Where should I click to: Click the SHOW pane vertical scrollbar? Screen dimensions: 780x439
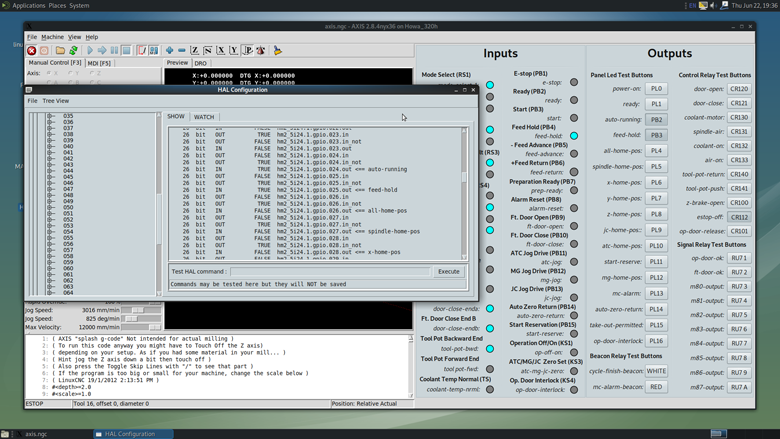coord(464,193)
